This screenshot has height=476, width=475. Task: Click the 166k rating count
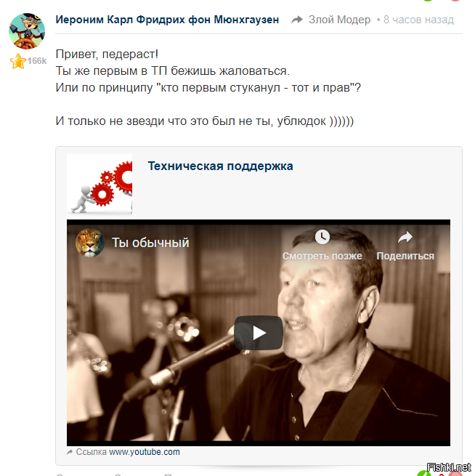click(x=37, y=61)
